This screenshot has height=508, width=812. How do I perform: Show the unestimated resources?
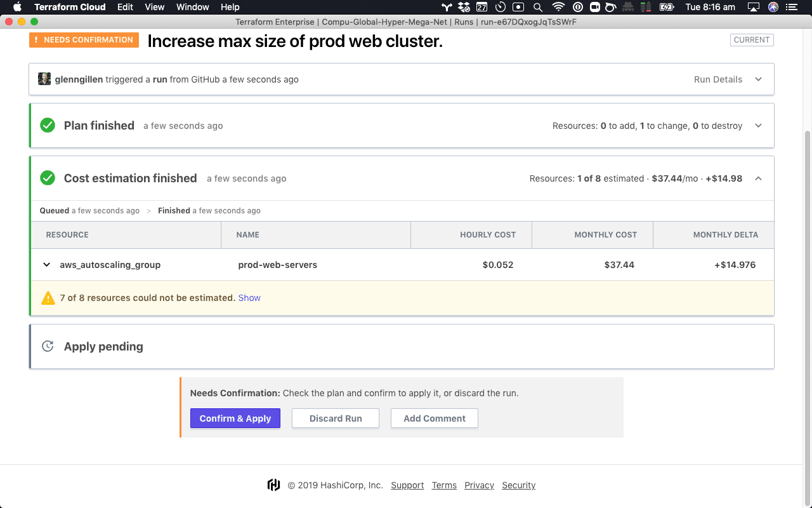249,297
